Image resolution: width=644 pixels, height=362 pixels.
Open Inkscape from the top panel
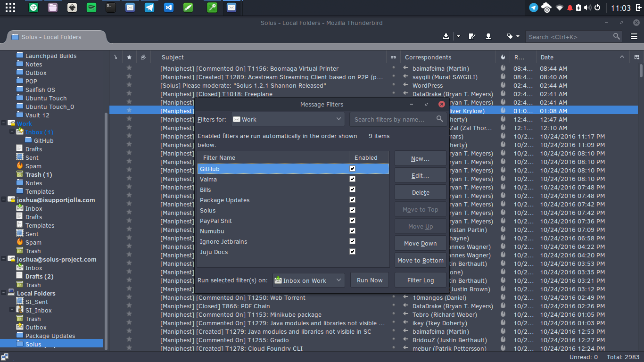(72, 7)
